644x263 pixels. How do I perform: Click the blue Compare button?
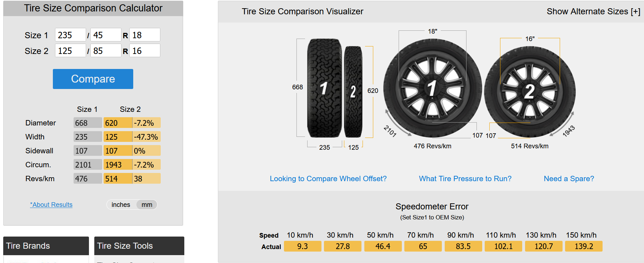coord(93,79)
